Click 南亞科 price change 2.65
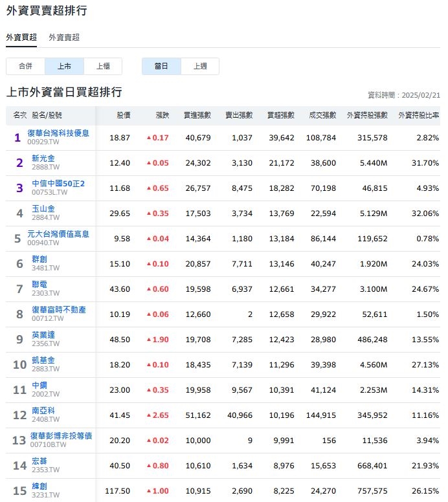The width and height of the screenshot is (448, 502). point(158,415)
